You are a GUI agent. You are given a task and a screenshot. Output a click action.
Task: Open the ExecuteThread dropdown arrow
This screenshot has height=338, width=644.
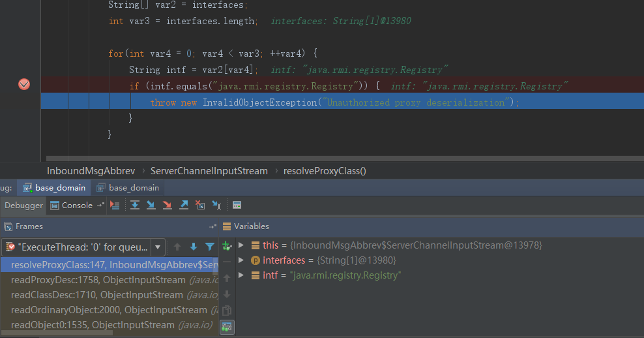[x=158, y=247]
